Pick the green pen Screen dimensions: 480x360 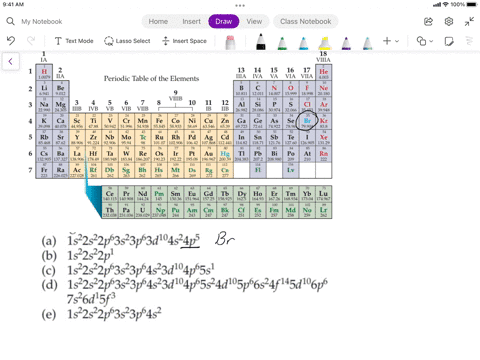pyautogui.click(x=282, y=43)
